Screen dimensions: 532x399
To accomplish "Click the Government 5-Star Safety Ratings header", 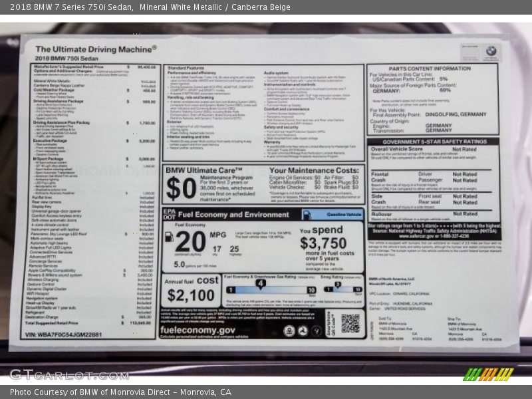I will [433, 142].
